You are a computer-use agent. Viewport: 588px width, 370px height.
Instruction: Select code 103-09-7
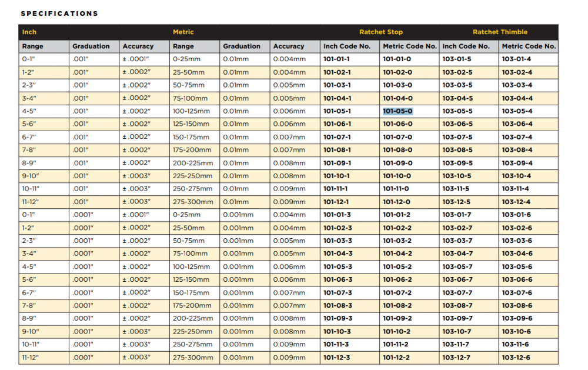pos(457,318)
